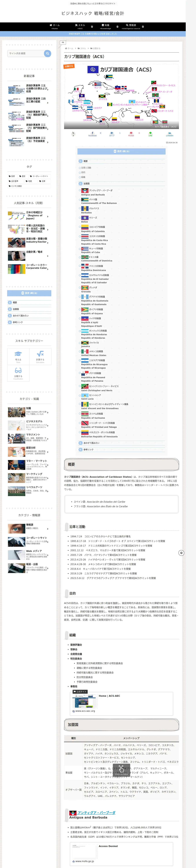Screen dimensions: 196x868
Task: Open the site title ビジネスハック 戦略/経営/会計
Action: tap(93, 13)
